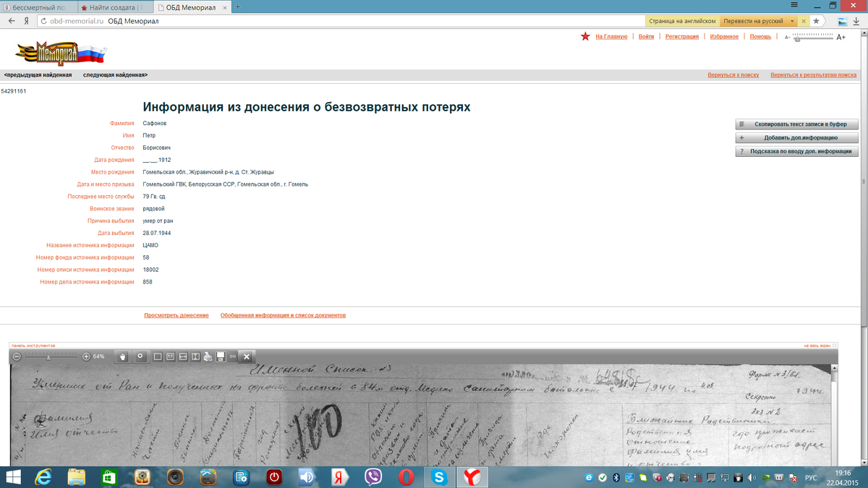The image size is (868, 488).
Task: Open the Войти login link
Action: click(647, 36)
